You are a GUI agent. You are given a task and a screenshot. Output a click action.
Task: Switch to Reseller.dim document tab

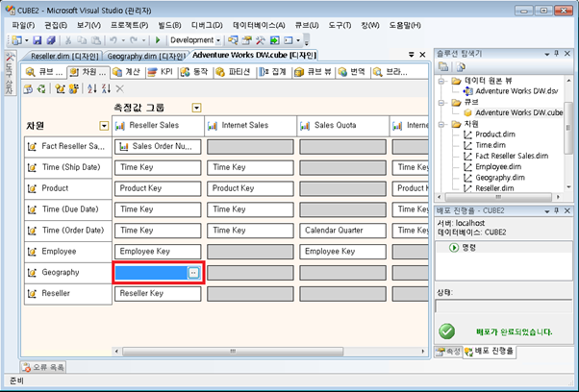(64, 56)
